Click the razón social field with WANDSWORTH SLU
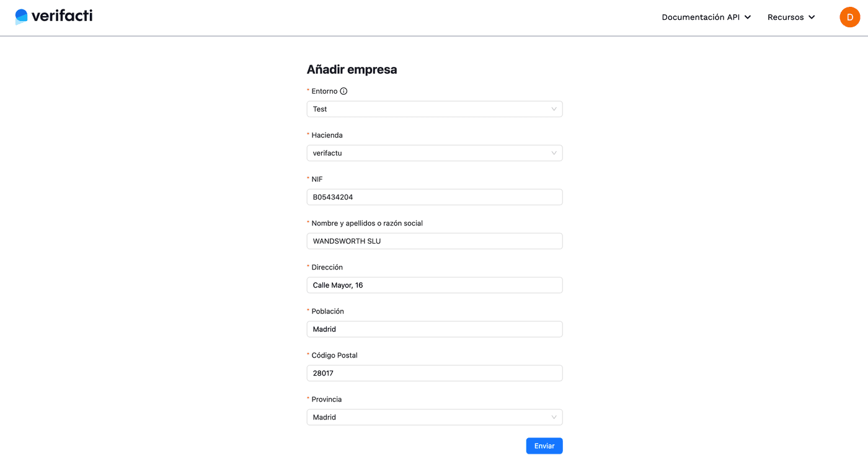868x476 pixels. [434, 241]
